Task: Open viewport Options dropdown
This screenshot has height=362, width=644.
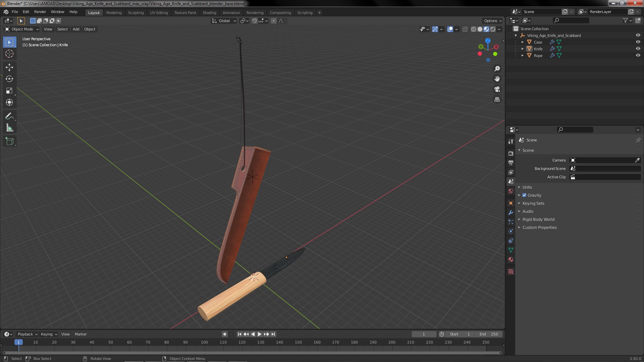Action: [x=493, y=21]
